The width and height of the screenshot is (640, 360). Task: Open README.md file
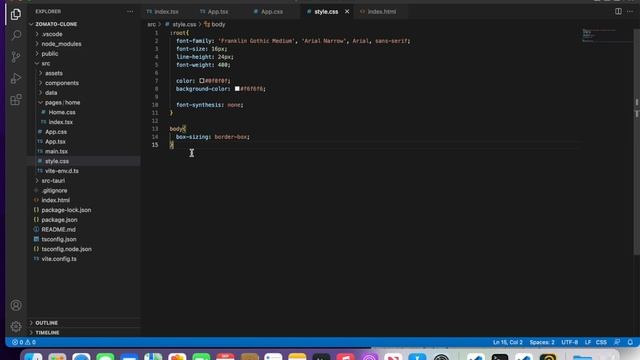pyautogui.click(x=58, y=229)
